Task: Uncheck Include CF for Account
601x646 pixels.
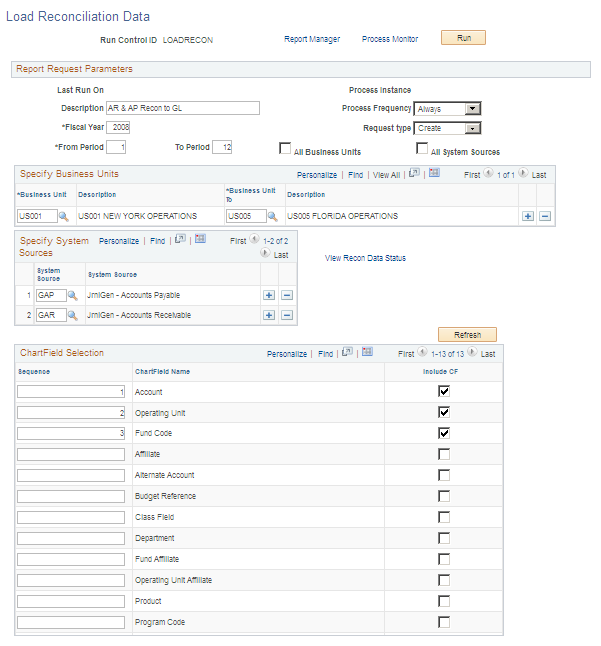Action: pos(444,391)
